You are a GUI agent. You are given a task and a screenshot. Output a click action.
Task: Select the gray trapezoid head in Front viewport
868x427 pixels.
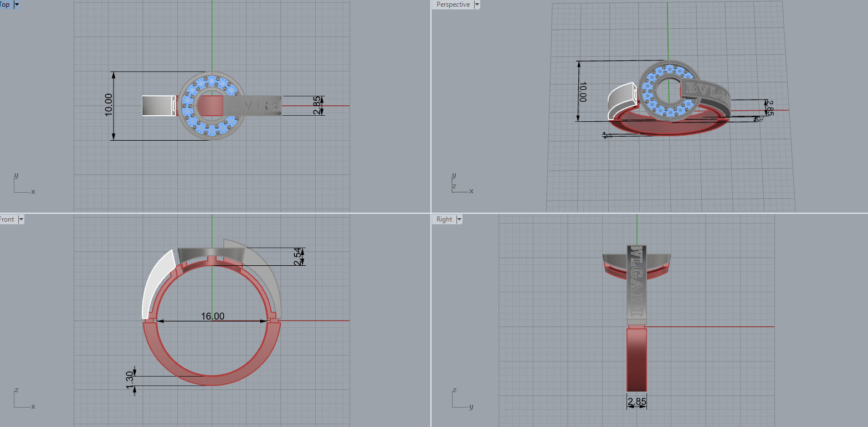point(213,253)
